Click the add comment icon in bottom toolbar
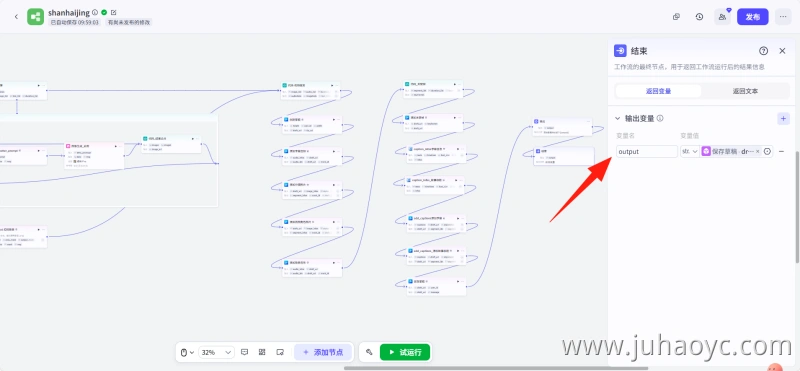Image resolution: width=800 pixels, height=371 pixels. click(244, 352)
